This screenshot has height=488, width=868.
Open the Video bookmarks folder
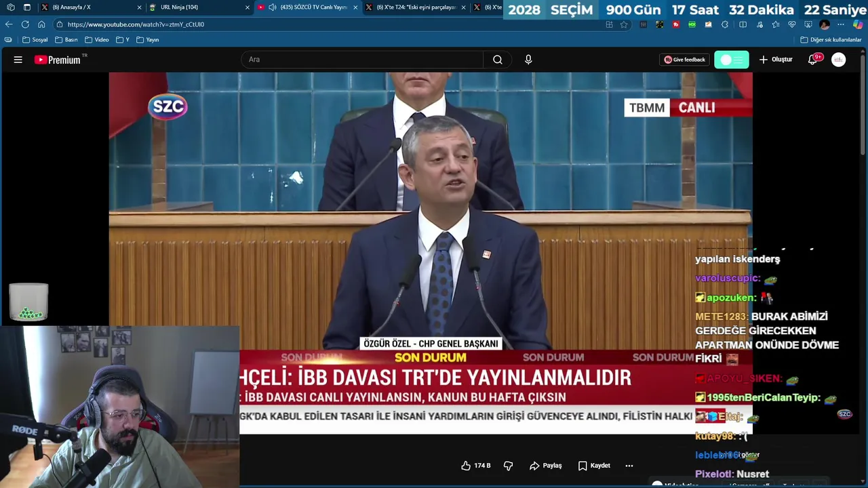[x=97, y=40]
